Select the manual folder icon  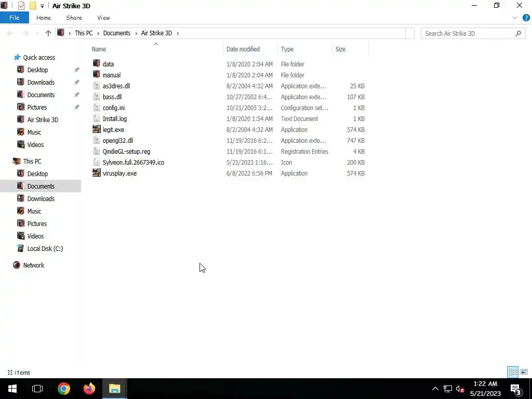tap(97, 75)
